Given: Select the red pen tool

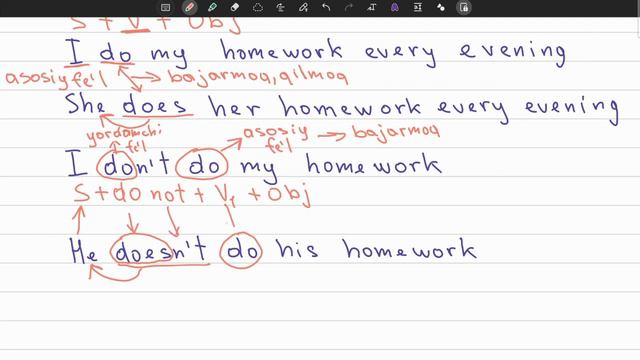Looking at the screenshot, I should point(189,7).
